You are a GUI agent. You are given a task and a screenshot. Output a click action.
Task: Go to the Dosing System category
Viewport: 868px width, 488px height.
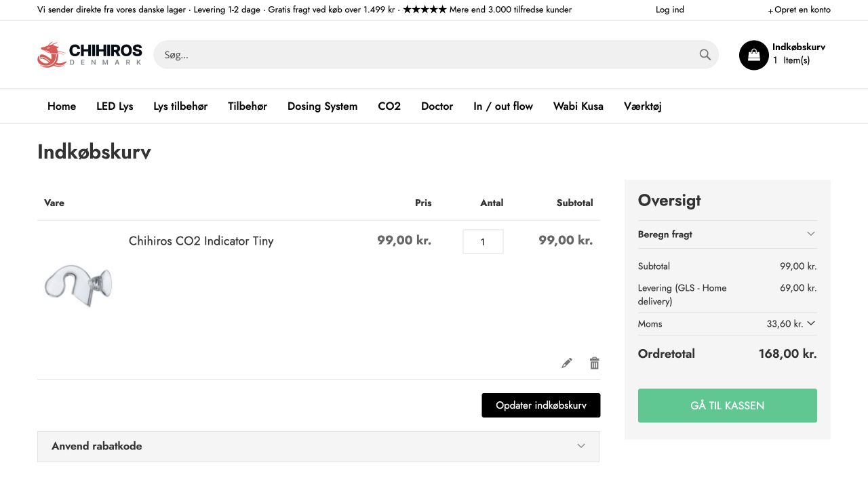pos(322,106)
